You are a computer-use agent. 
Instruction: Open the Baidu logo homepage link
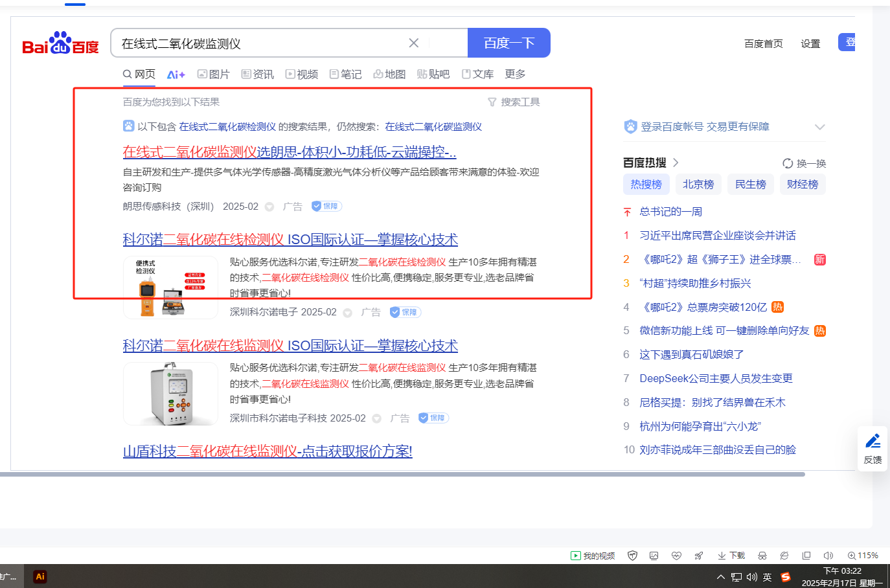[60, 43]
